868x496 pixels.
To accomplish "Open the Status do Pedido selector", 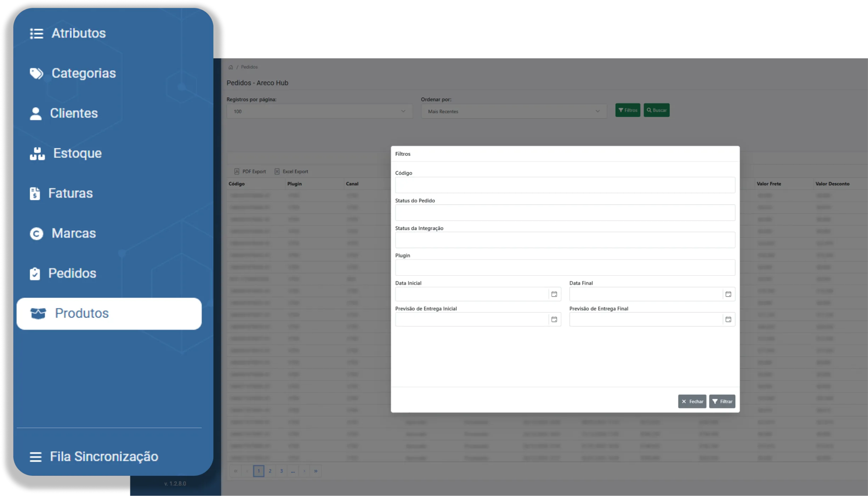I will pos(565,213).
